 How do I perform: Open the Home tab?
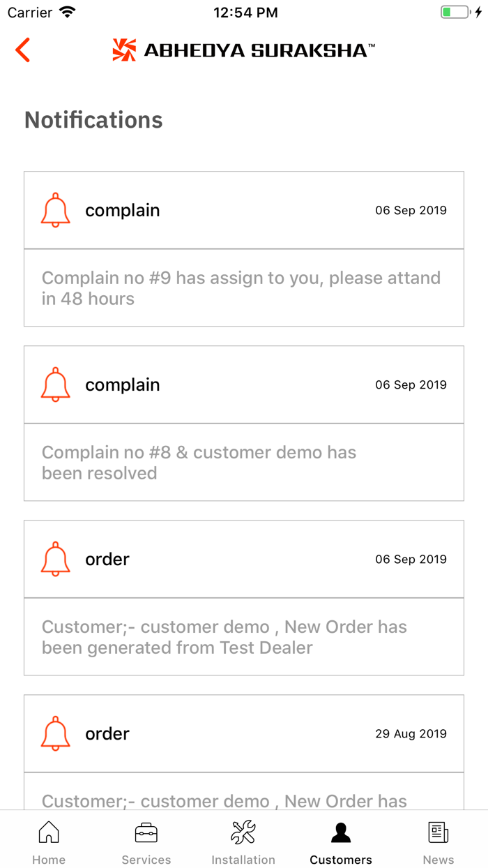[x=49, y=841]
